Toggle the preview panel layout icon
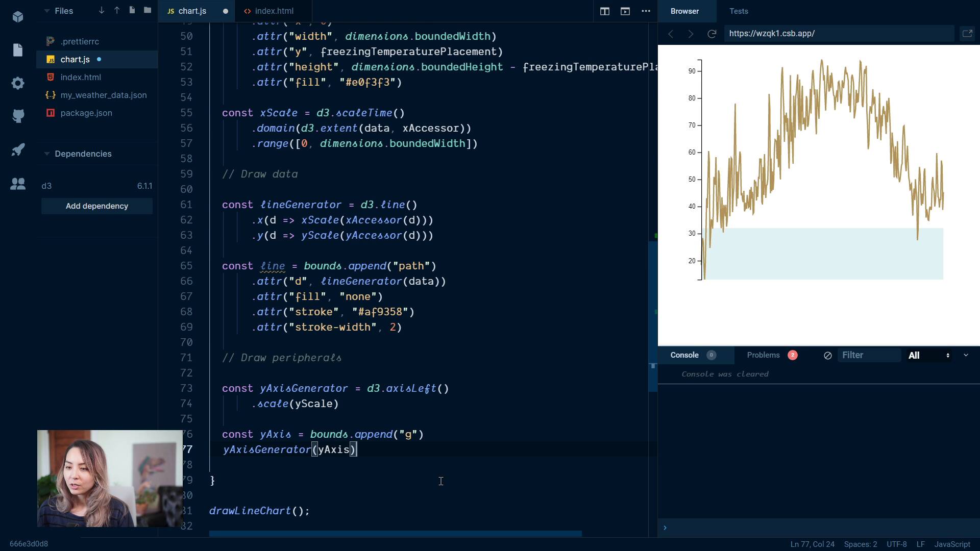This screenshot has height=551, width=980. coord(625,11)
